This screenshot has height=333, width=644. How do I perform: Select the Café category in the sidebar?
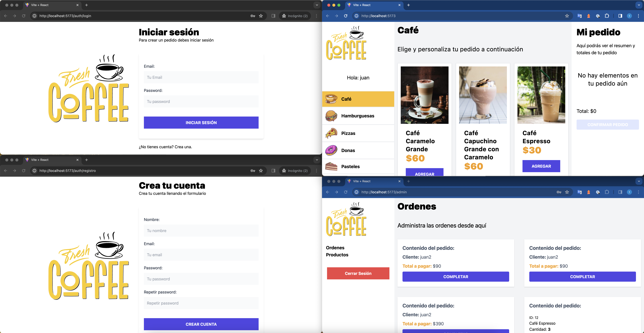pos(358,99)
